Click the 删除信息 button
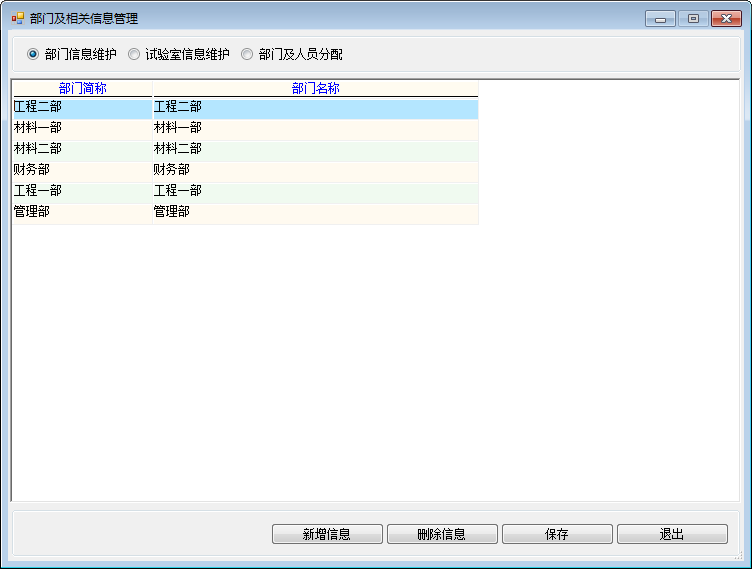 click(441, 534)
